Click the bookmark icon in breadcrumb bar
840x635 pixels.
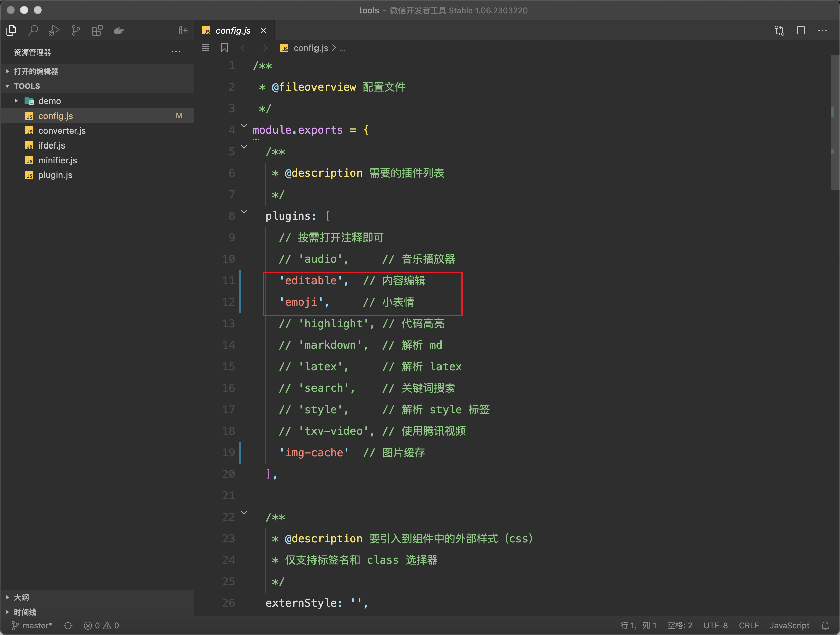[x=224, y=48]
